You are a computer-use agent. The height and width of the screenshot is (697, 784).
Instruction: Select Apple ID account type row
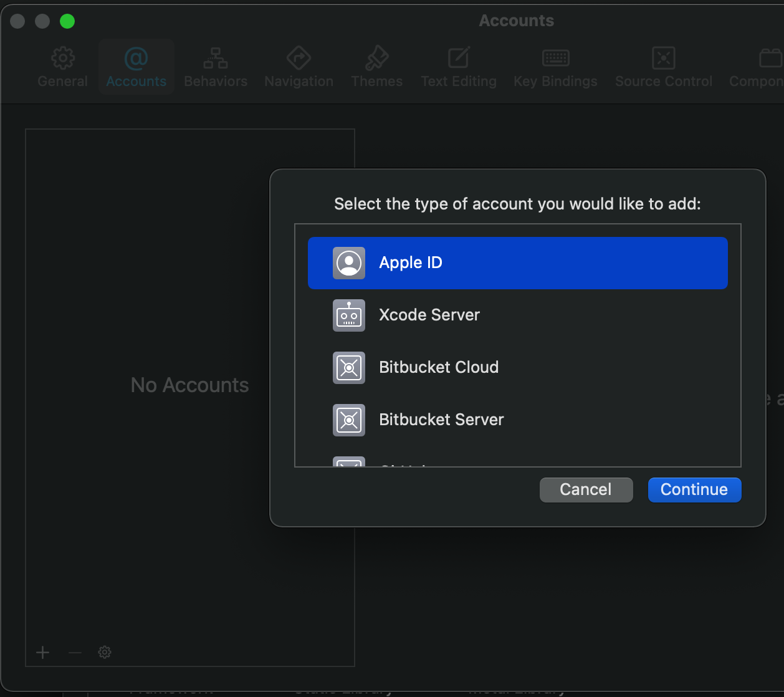point(517,262)
